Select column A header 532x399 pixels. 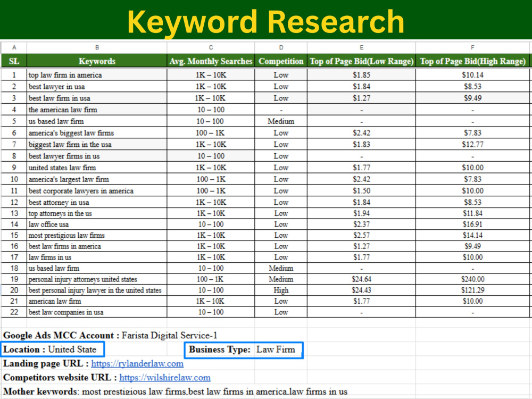pos(14,47)
